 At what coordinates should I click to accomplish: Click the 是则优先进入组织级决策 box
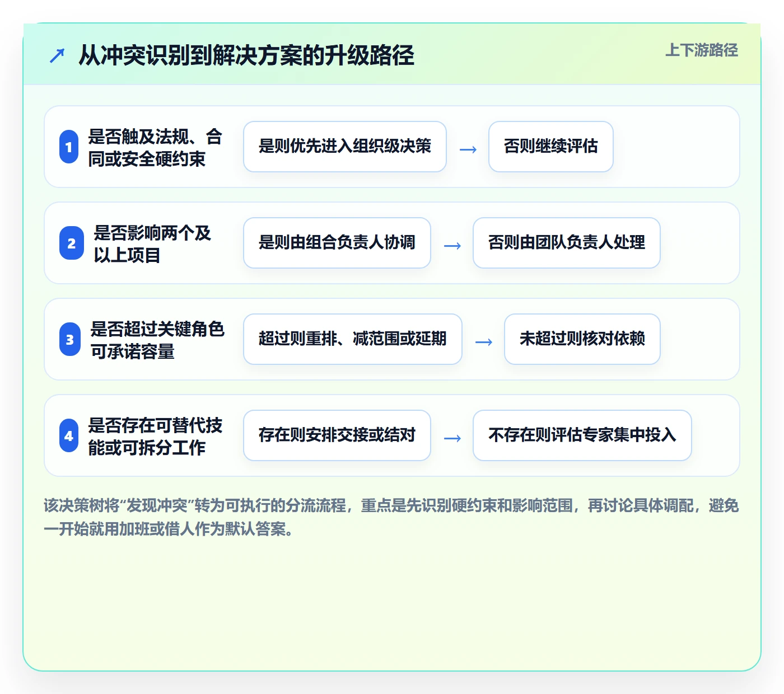coord(345,147)
